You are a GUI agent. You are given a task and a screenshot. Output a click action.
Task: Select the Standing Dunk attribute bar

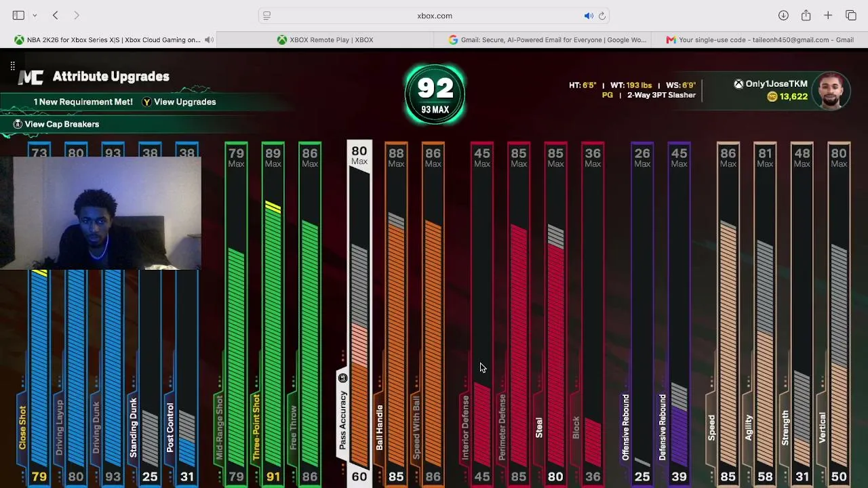point(150,314)
